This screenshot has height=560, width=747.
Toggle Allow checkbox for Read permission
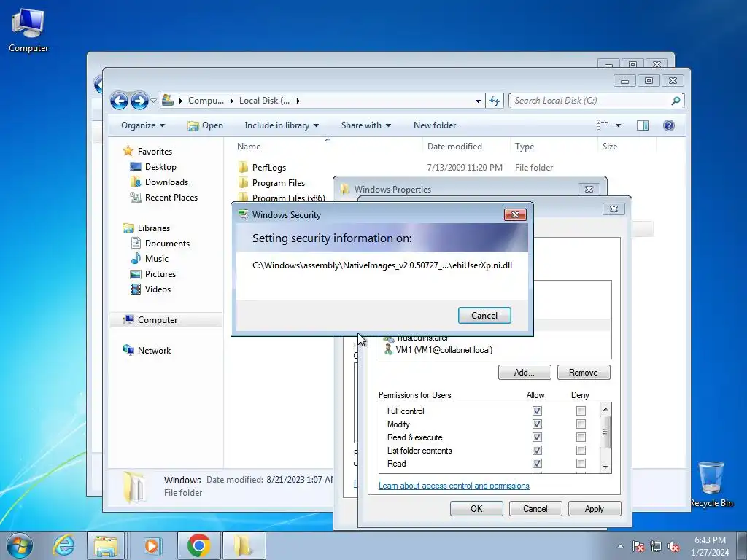(x=537, y=463)
